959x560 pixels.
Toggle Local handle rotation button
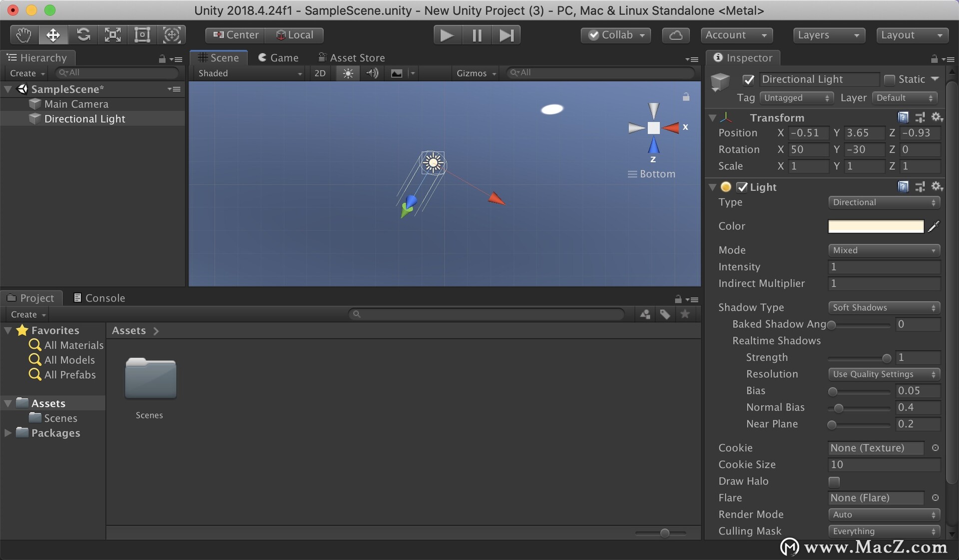(x=294, y=35)
